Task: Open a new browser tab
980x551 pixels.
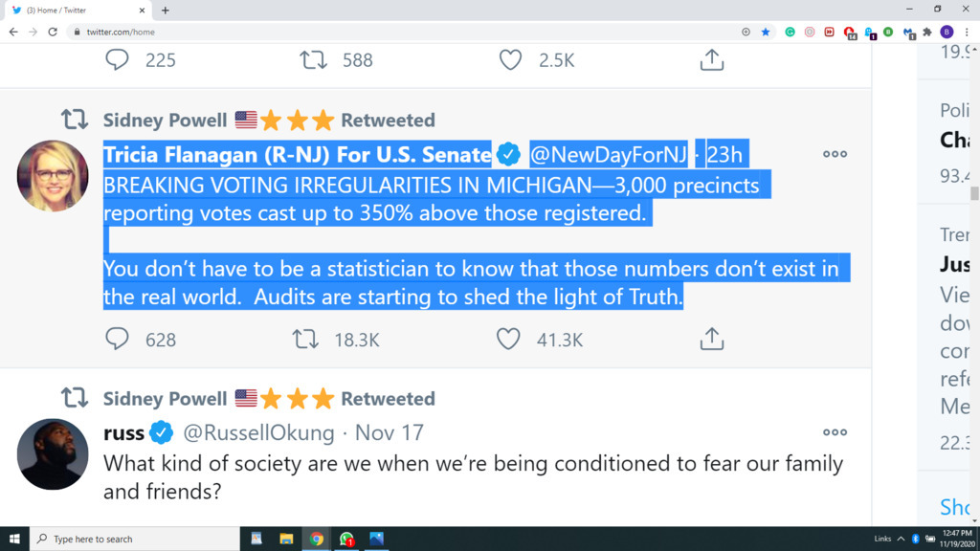Action: click(x=166, y=11)
